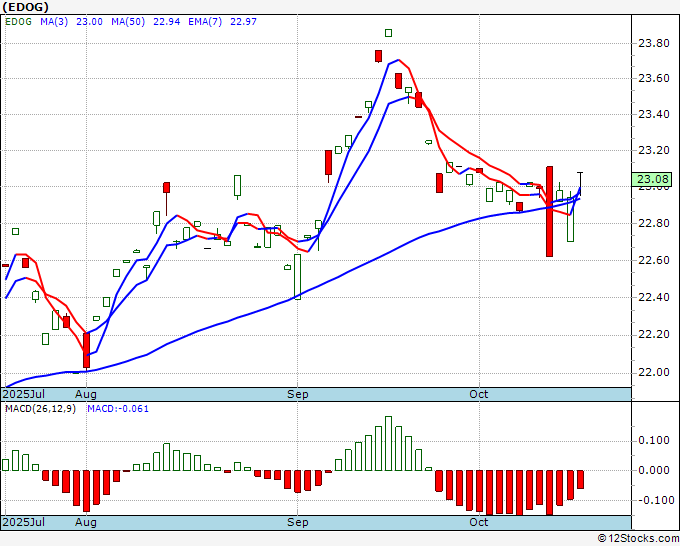Click the 22.20 price axis label
The height and width of the screenshot is (546, 680).
[654, 334]
